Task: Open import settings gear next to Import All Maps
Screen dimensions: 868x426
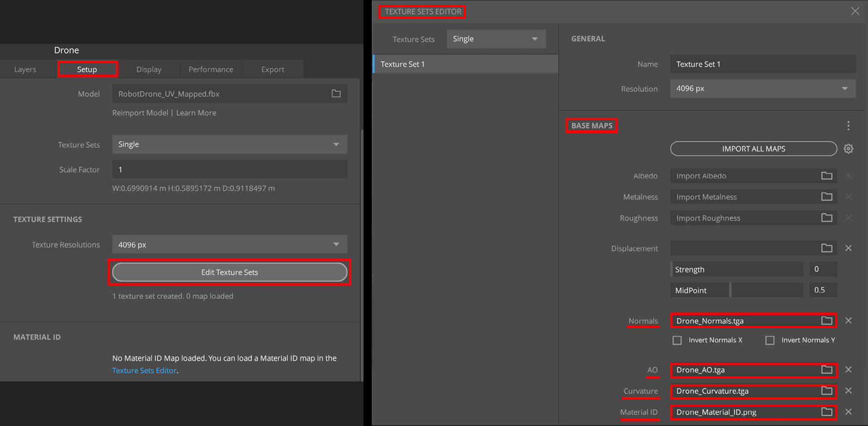Action: pos(849,149)
